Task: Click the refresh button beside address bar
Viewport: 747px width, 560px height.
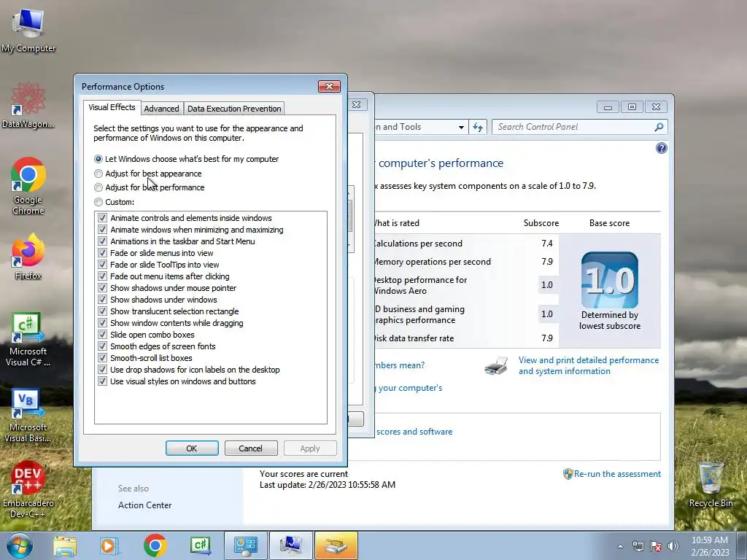Action: (478, 127)
